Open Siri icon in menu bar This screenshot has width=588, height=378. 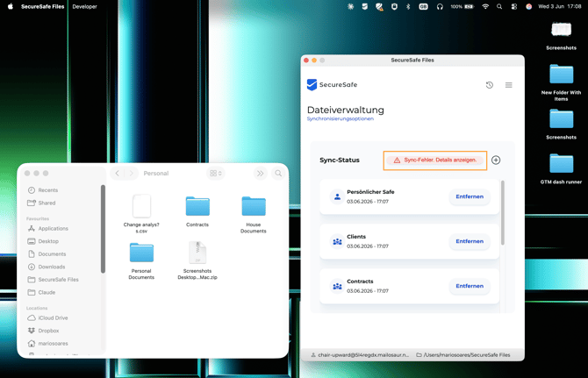528,6
